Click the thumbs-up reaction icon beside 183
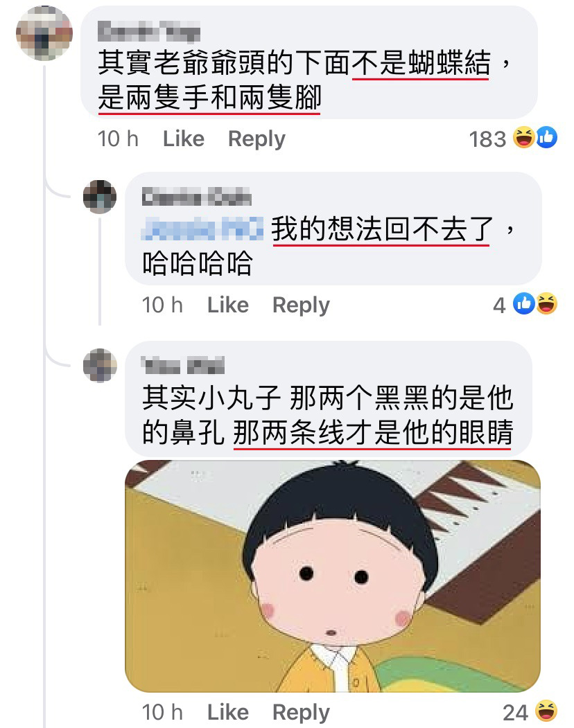This screenshot has height=728, width=574. [546, 137]
